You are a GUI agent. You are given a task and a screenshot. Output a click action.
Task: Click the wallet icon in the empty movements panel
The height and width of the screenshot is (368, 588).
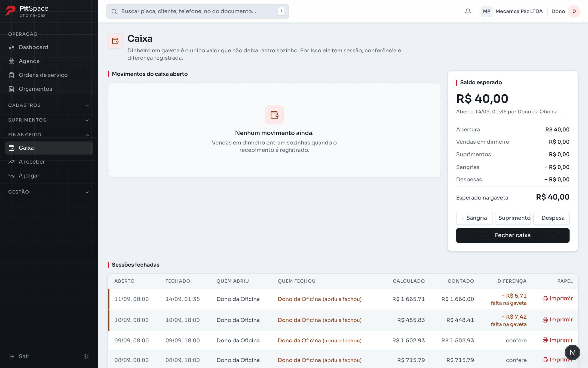click(x=274, y=115)
